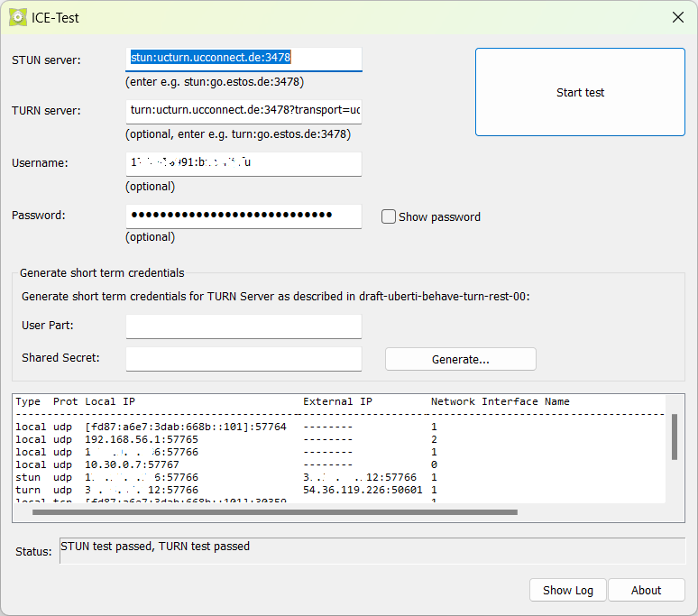This screenshot has width=698, height=616.
Task: Close the ICE-Test window
Action: click(678, 17)
